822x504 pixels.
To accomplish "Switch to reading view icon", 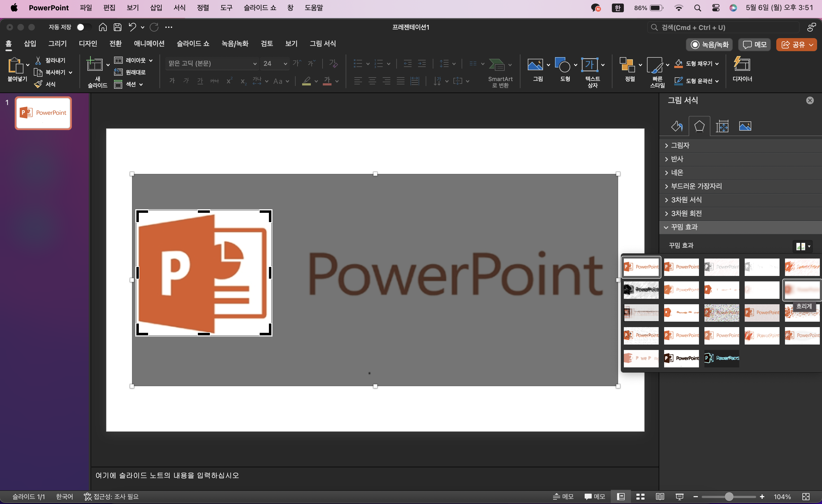I will 660,496.
